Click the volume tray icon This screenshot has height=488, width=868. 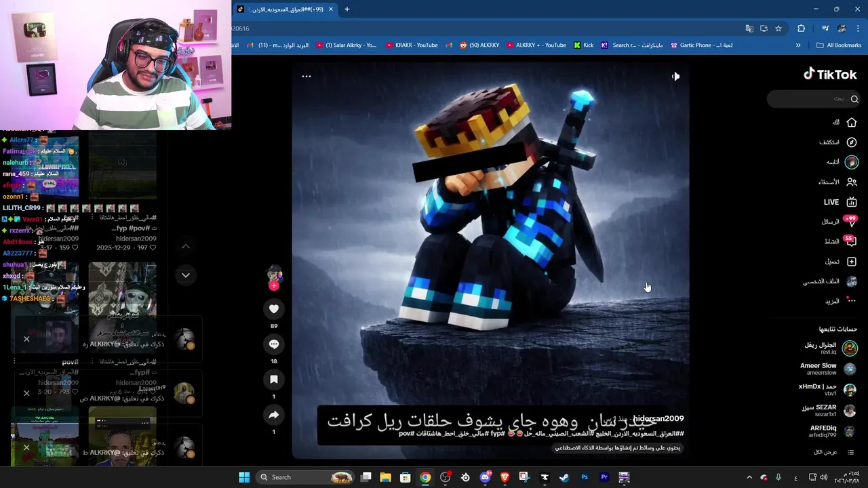tap(823, 477)
